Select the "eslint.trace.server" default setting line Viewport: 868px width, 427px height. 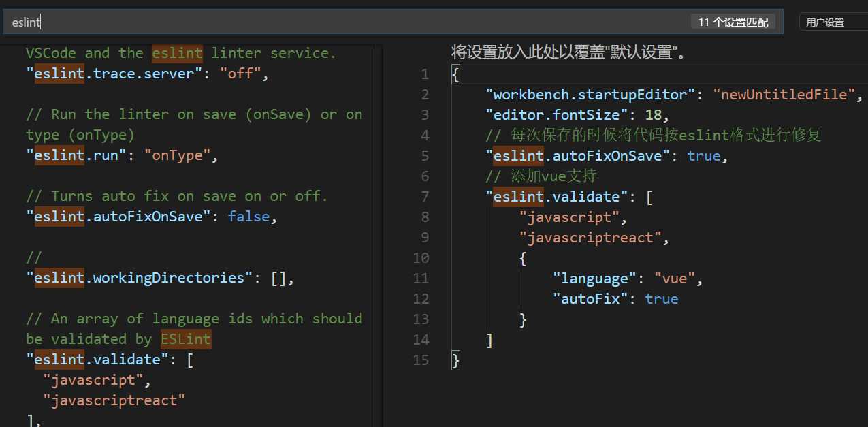tap(148, 74)
